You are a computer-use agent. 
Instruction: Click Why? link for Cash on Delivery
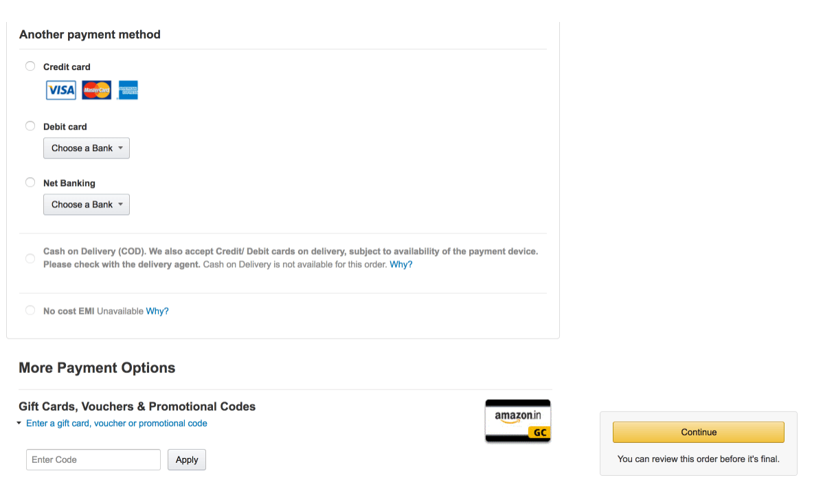click(x=401, y=264)
